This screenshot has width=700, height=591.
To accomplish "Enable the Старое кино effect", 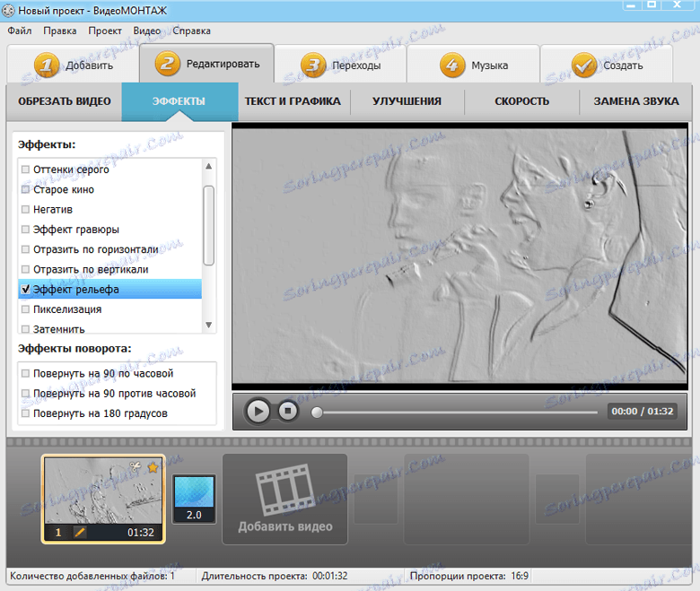I will tap(25, 189).
